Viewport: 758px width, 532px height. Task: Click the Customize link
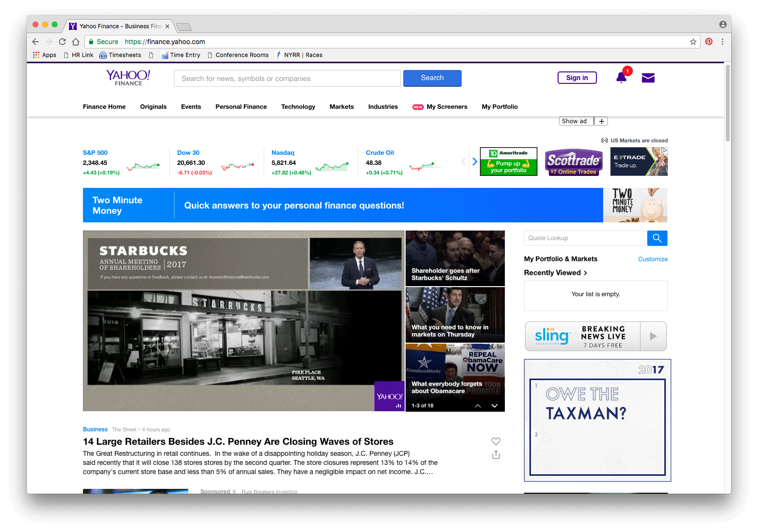coord(653,259)
